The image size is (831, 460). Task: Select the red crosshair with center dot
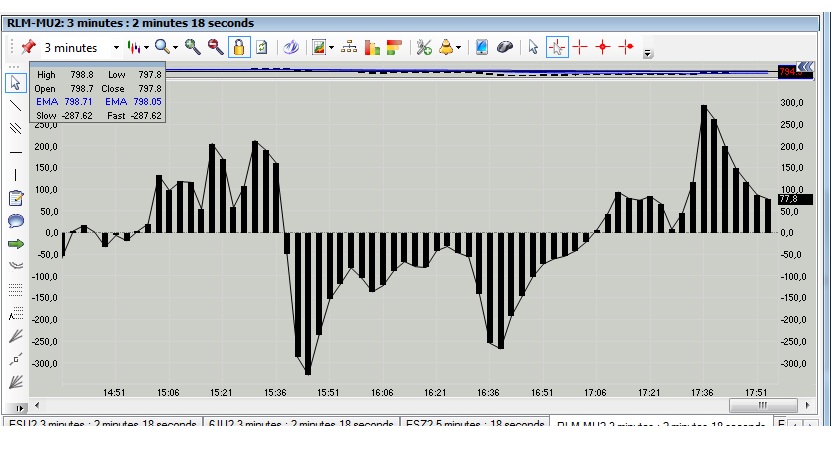coord(603,47)
